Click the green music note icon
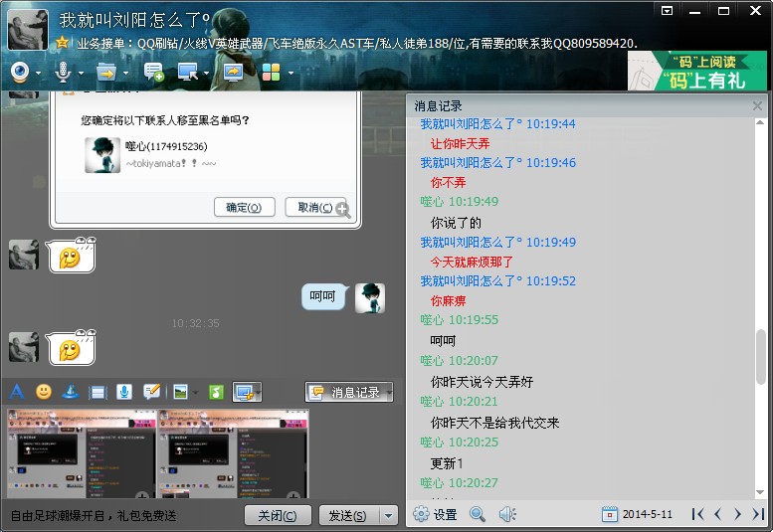 215,392
